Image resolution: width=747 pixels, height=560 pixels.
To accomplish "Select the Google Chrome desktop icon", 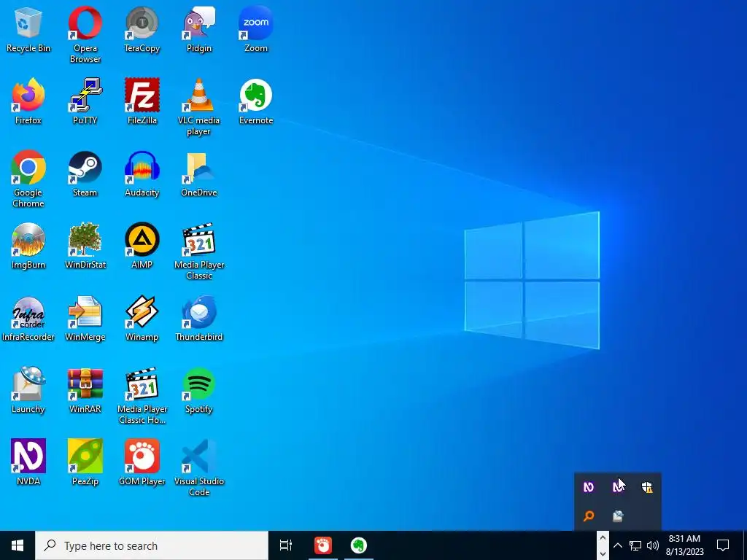I will [x=28, y=179].
